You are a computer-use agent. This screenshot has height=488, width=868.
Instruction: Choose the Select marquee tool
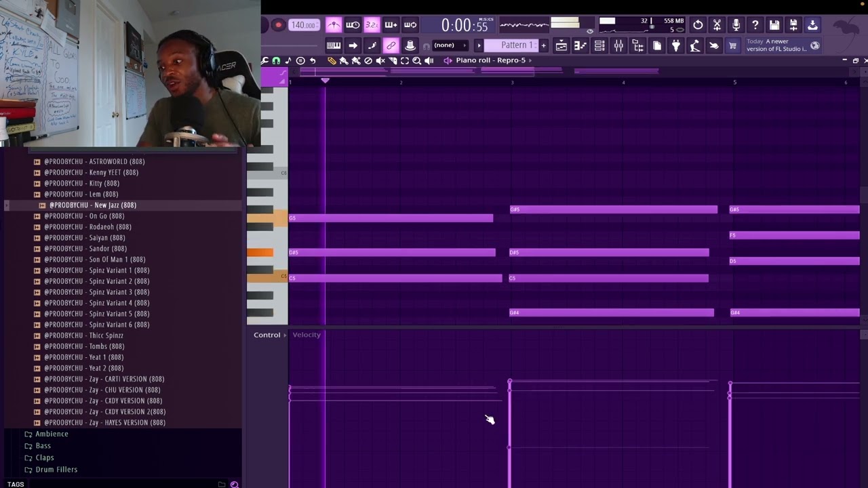[x=405, y=60]
